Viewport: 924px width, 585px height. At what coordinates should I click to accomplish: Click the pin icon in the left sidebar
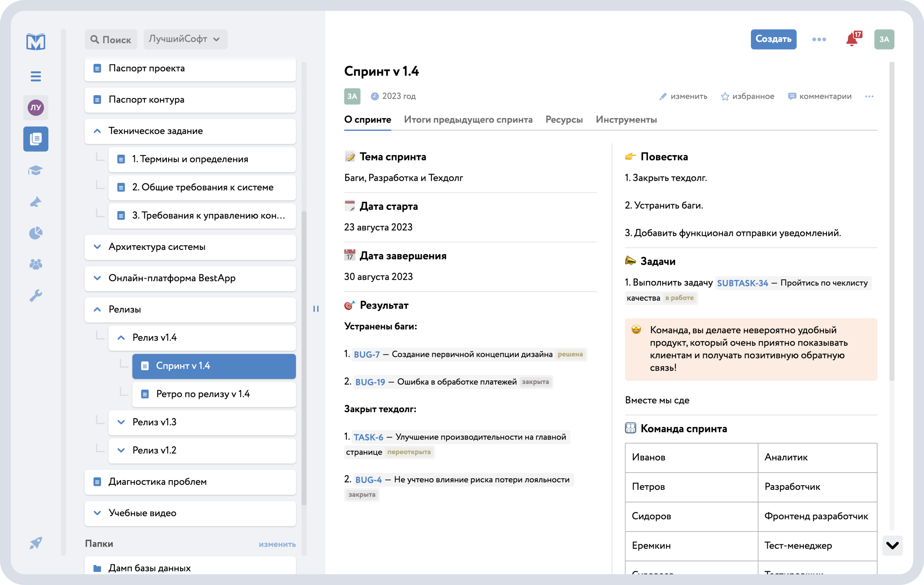(x=36, y=202)
